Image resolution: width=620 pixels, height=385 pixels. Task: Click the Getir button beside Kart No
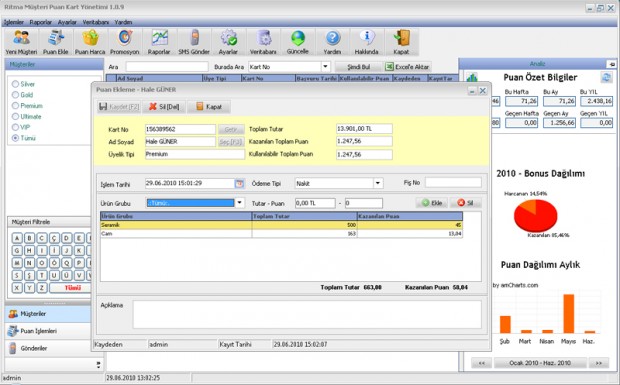[231, 129]
